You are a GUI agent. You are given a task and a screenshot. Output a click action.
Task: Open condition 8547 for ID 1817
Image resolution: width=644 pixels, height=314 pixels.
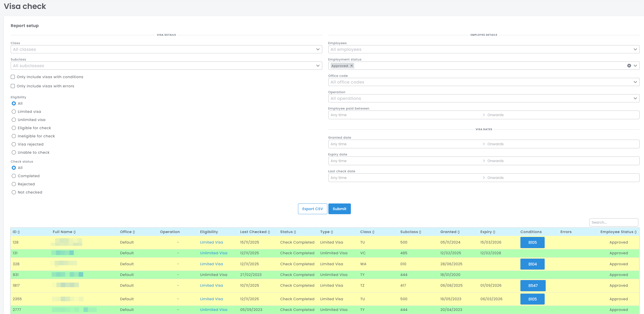(x=533, y=286)
